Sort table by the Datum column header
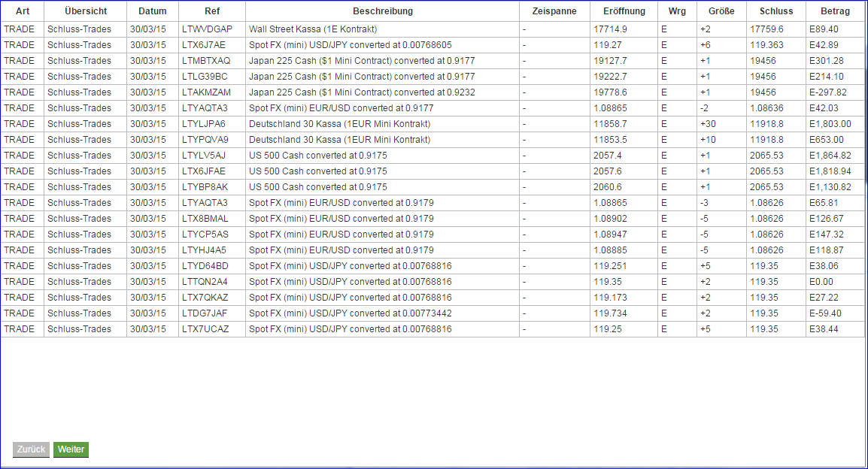The image size is (868, 469). pyautogui.click(x=153, y=11)
